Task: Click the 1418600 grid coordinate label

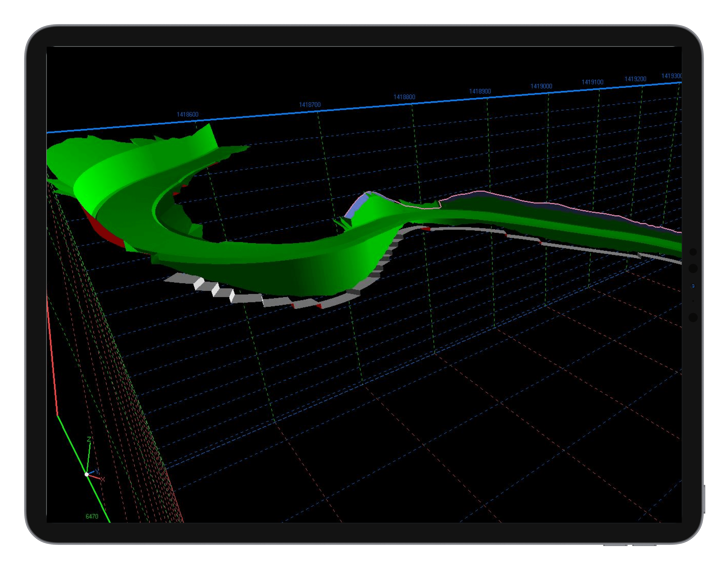Action: pos(187,114)
